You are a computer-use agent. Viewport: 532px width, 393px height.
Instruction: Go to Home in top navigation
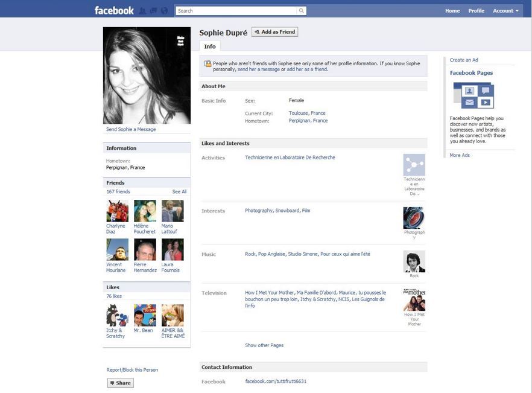[x=452, y=11]
